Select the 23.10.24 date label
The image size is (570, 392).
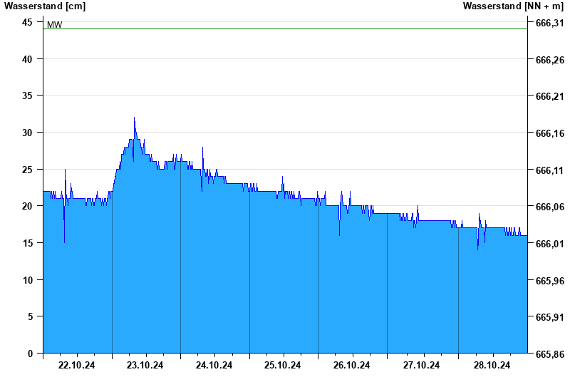coord(145,366)
